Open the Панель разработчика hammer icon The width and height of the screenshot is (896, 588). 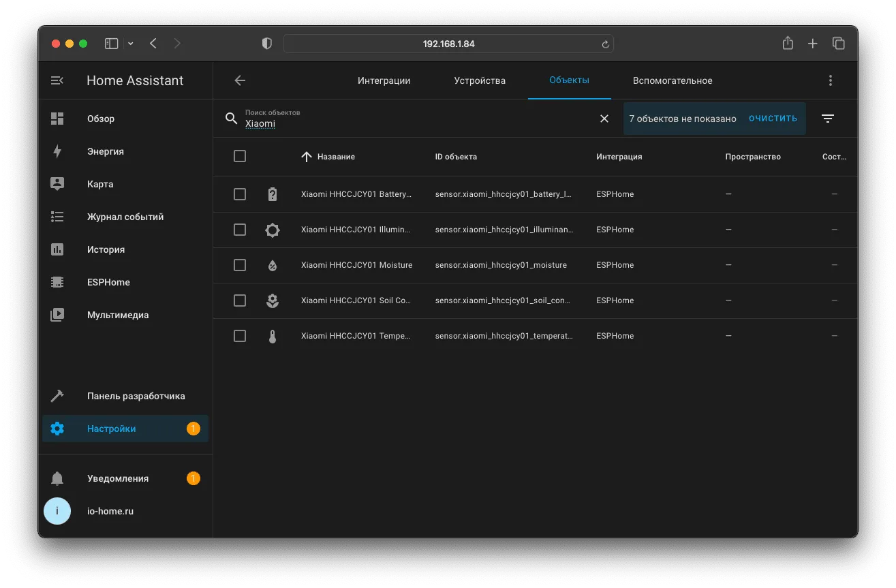(x=57, y=396)
